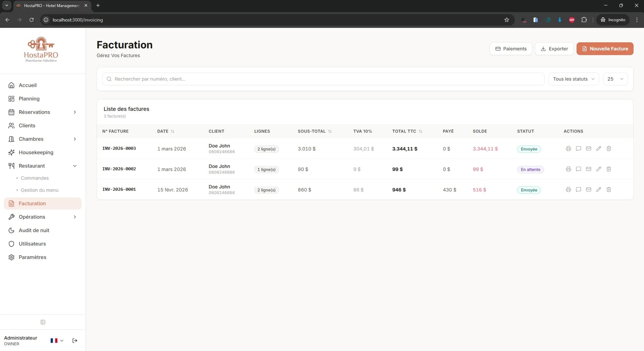Open chat message icon for INV-2026-0003
Image resolution: width=644 pixels, height=351 pixels.
578,148
